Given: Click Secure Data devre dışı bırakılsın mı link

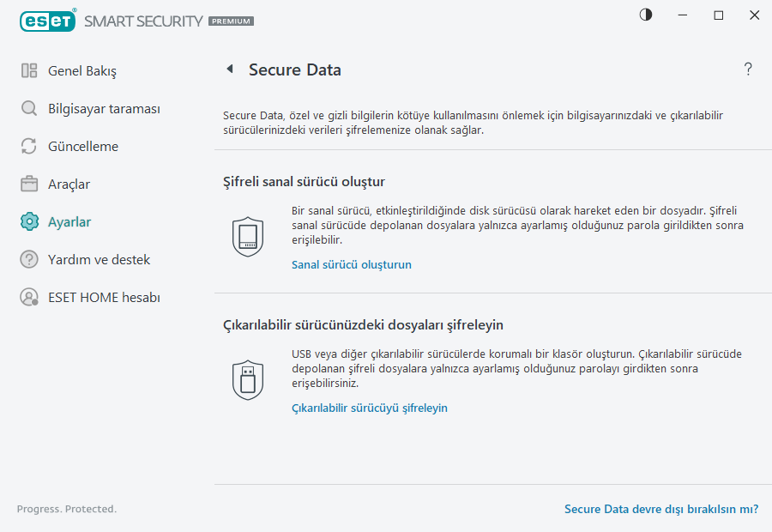Looking at the screenshot, I should point(661,509).
